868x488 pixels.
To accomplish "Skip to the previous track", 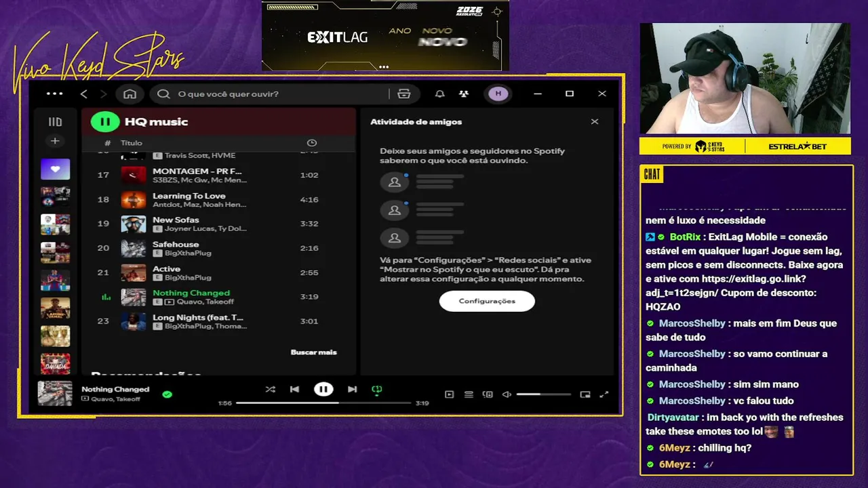I will (x=294, y=389).
